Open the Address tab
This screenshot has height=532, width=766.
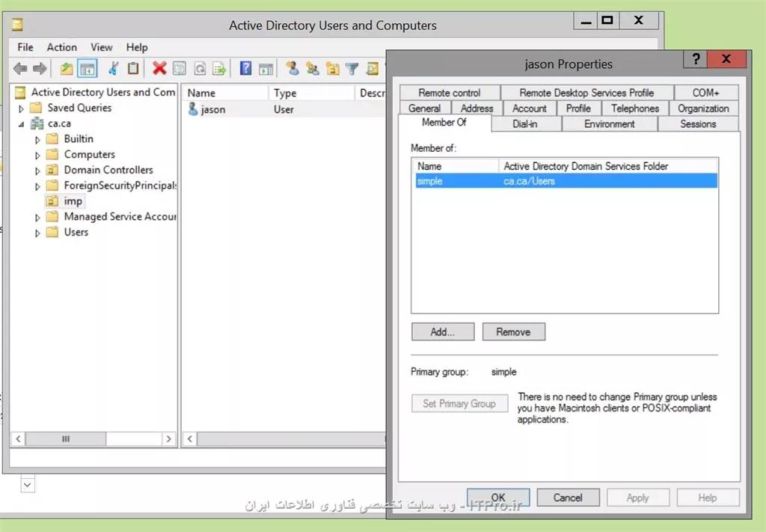(x=477, y=108)
